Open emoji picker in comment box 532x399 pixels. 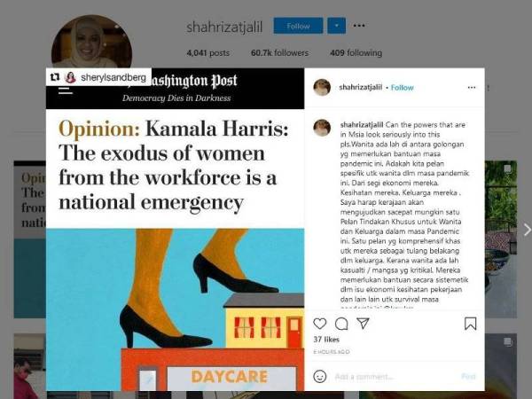(319, 377)
